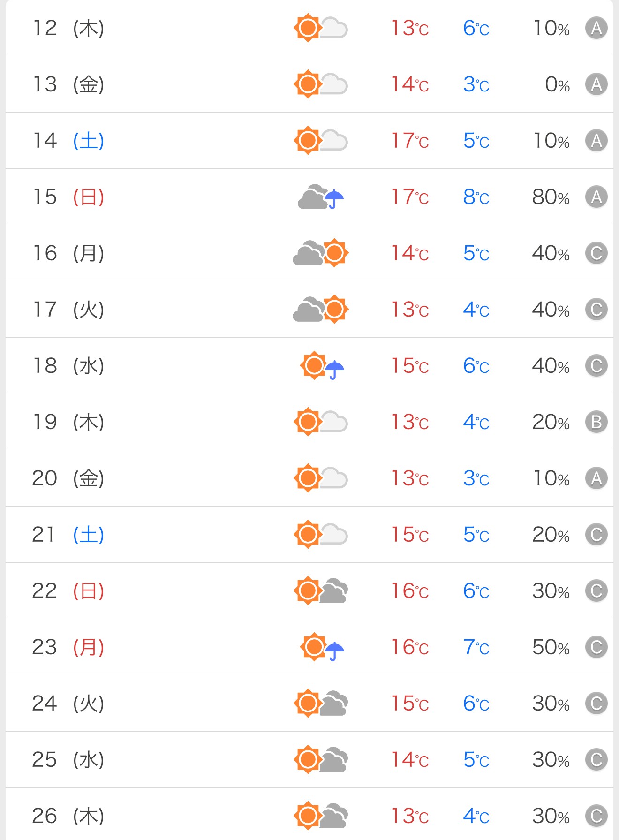Click the 80% rain probability for the 15th
This screenshot has height=840, width=619.
click(551, 197)
